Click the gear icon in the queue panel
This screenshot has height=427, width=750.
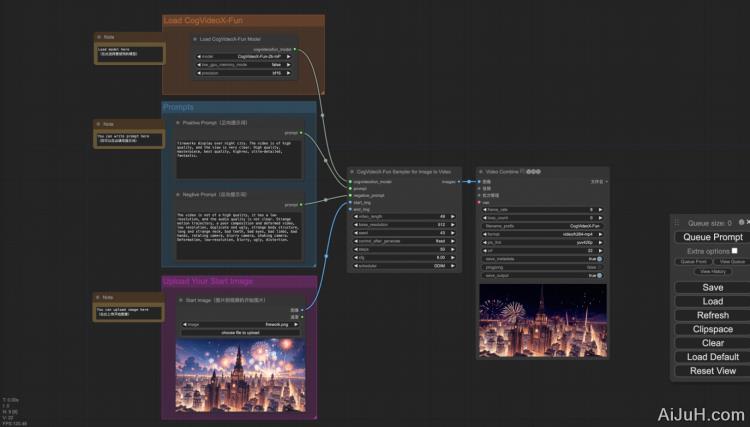pyautogui.click(x=739, y=222)
